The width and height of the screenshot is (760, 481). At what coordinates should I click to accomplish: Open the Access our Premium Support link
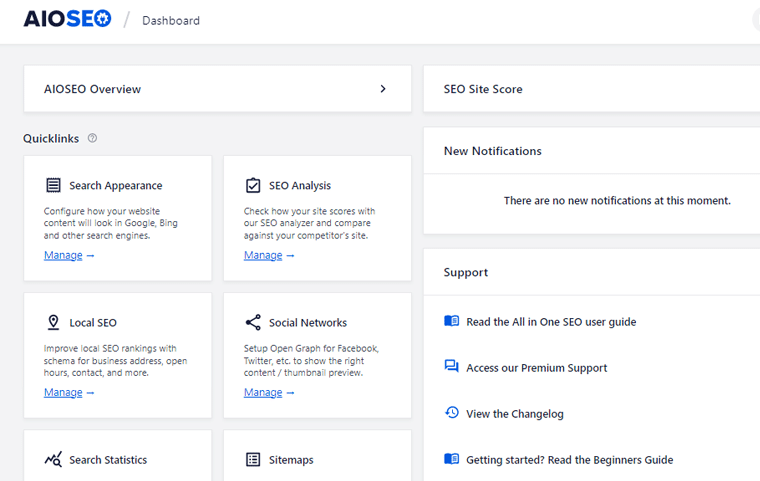[537, 368]
